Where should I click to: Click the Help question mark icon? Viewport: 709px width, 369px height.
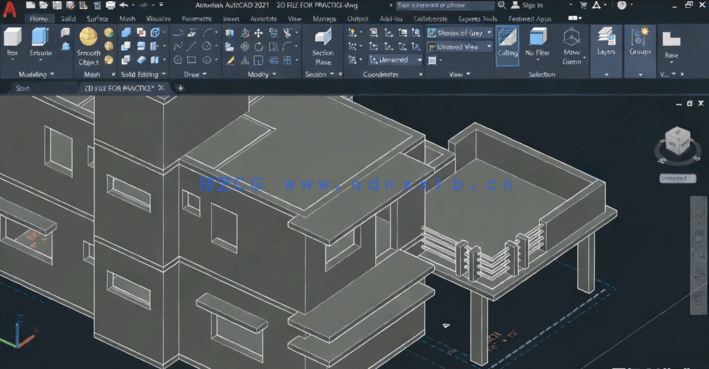622,5
